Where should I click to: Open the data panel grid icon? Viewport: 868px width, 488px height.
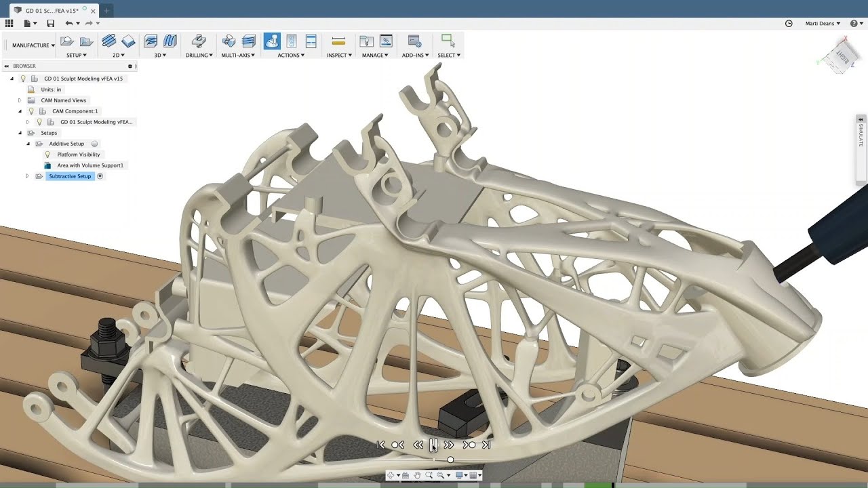coord(9,23)
